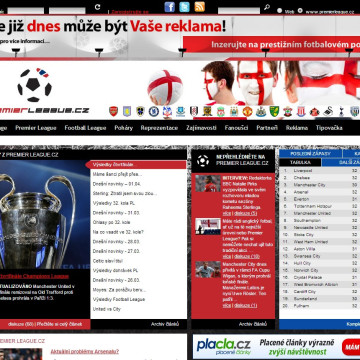Open the orange RSS feed icon
The height and width of the screenshot is (360, 360).
click(200, 7)
